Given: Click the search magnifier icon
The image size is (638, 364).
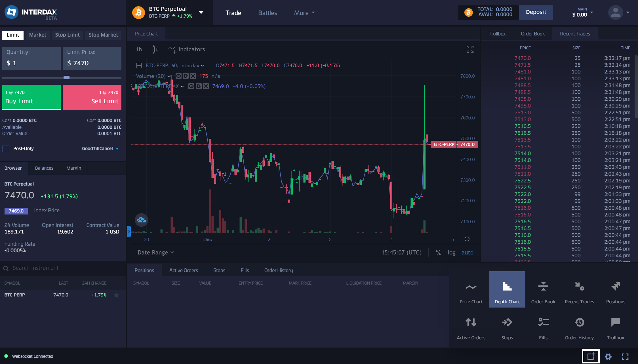Looking at the screenshot, I should click(x=6, y=268).
